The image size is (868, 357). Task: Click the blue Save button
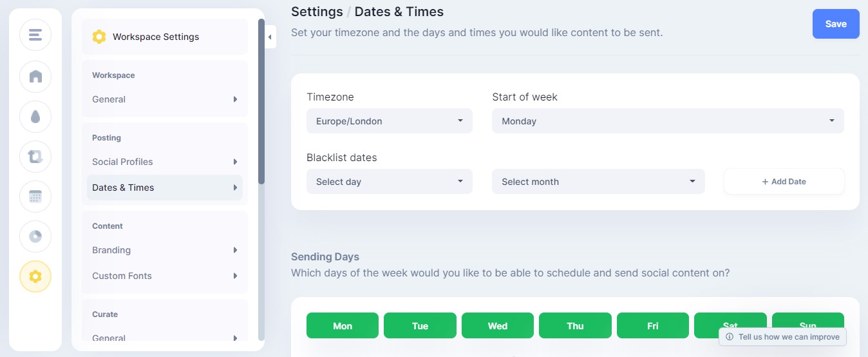(x=836, y=24)
